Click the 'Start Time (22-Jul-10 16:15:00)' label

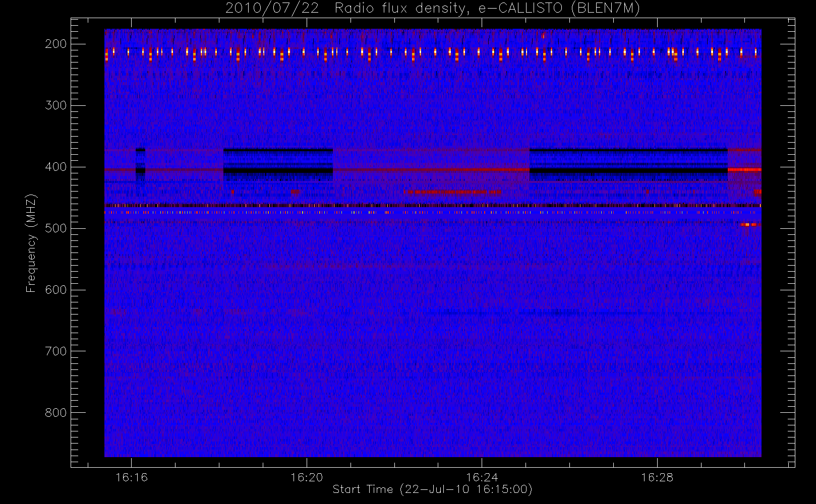tap(432, 489)
